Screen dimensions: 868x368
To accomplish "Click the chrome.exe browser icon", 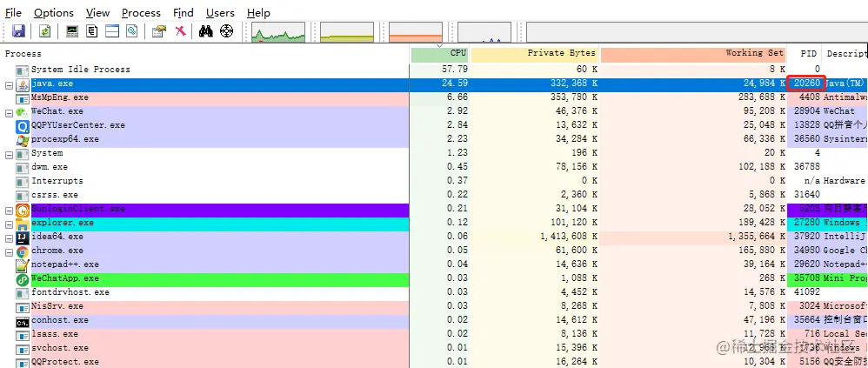I will (x=22, y=251).
